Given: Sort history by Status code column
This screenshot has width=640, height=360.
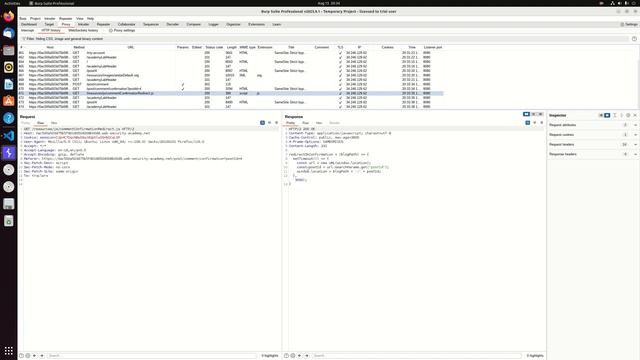Looking at the screenshot, I should (x=214, y=47).
